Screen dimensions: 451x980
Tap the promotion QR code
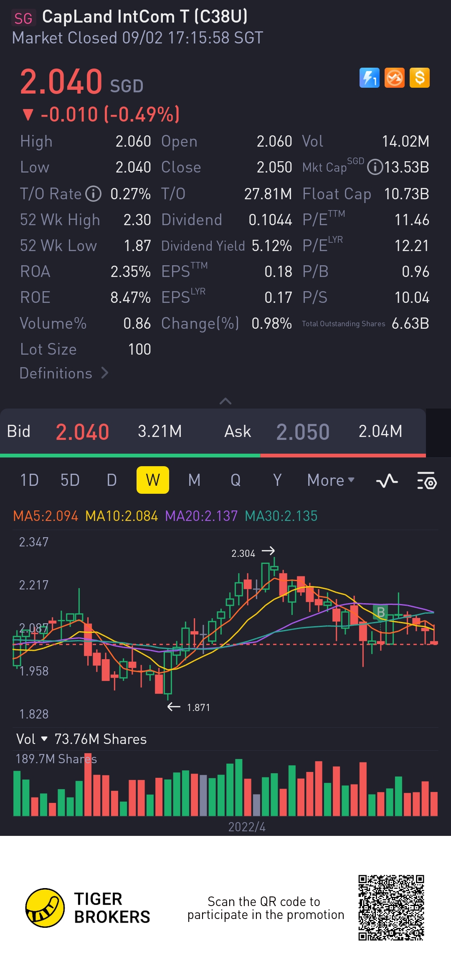[391, 908]
